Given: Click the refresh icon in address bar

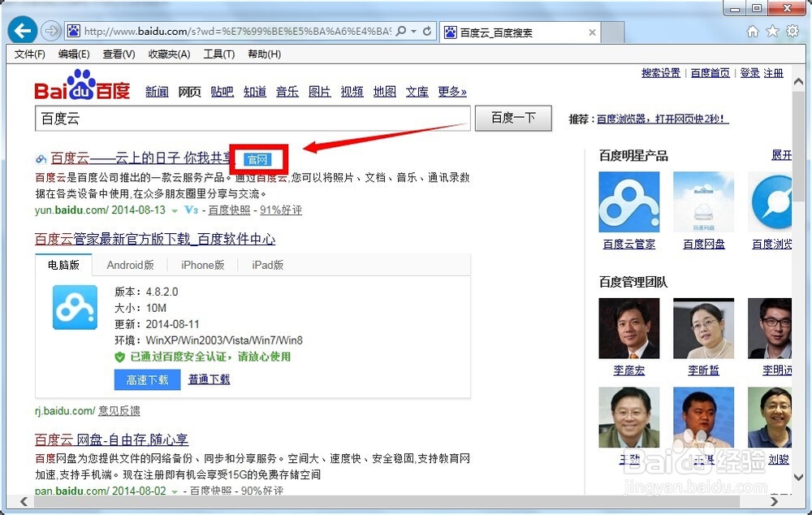Looking at the screenshot, I should 429,30.
